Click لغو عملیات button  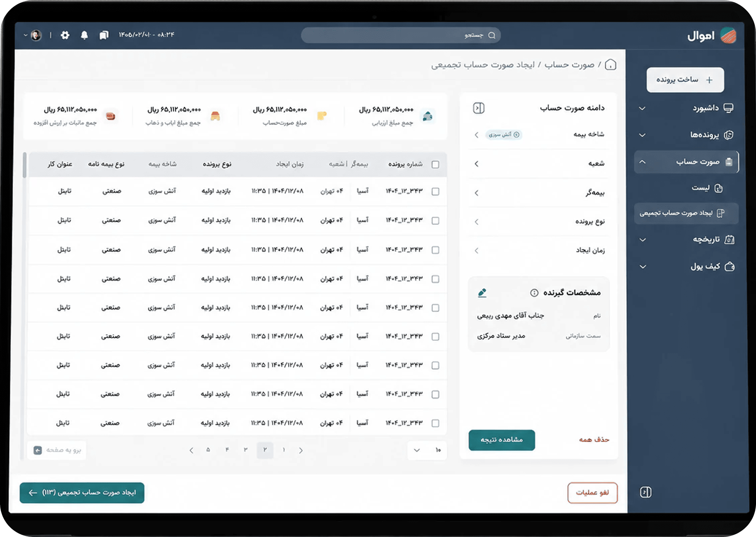click(x=592, y=492)
